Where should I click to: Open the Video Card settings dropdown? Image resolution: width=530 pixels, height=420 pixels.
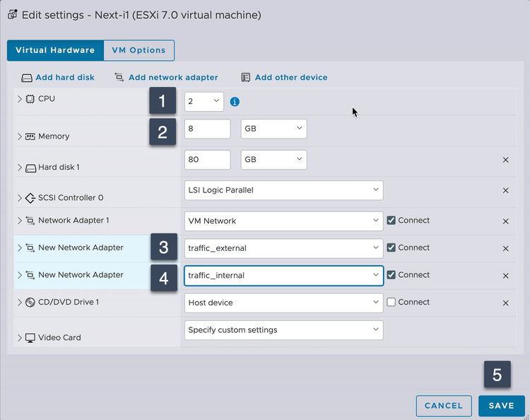click(x=283, y=329)
